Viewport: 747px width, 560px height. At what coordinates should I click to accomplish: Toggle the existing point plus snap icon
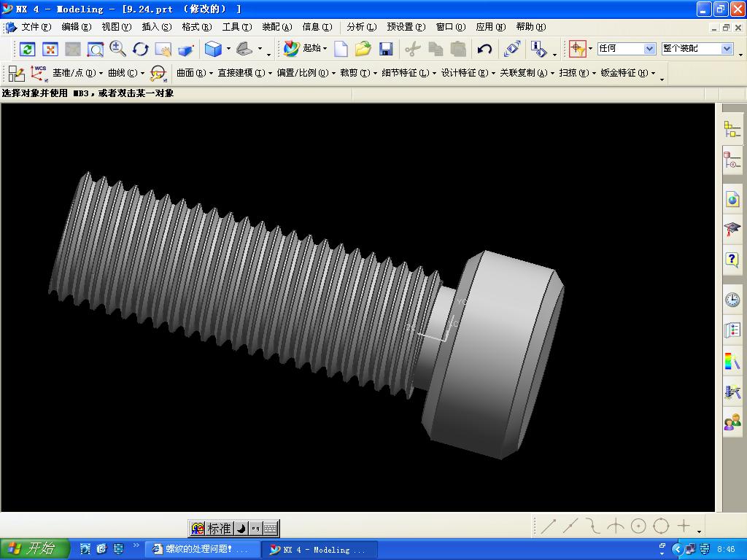(x=684, y=526)
